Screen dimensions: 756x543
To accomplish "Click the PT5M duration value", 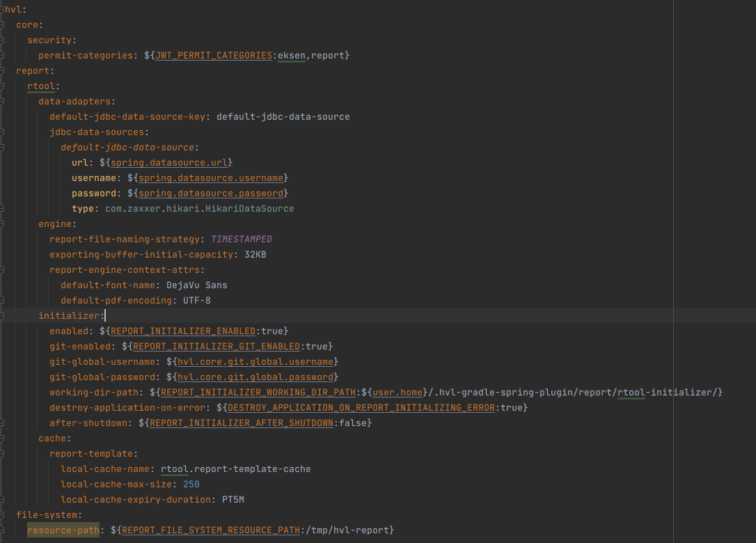I will click(x=233, y=500).
